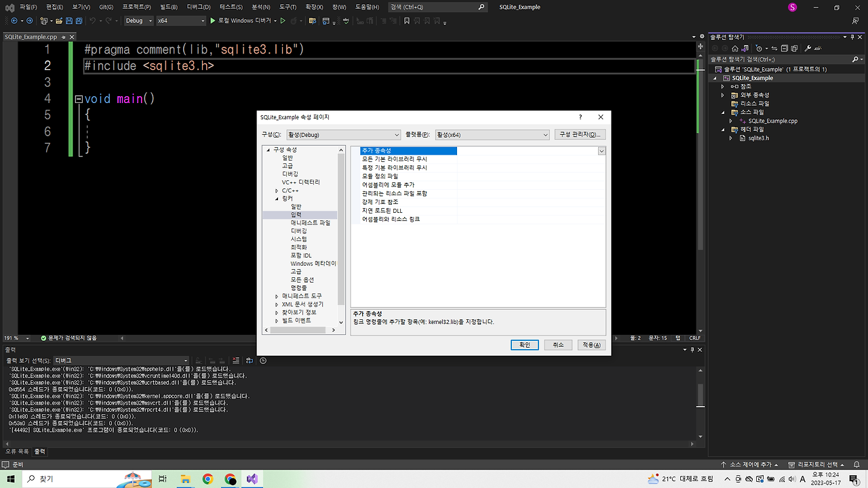The width and height of the screenshot is (868, 488).
Task: Open the 도구(T) menu
Action: tap(288, 7)
